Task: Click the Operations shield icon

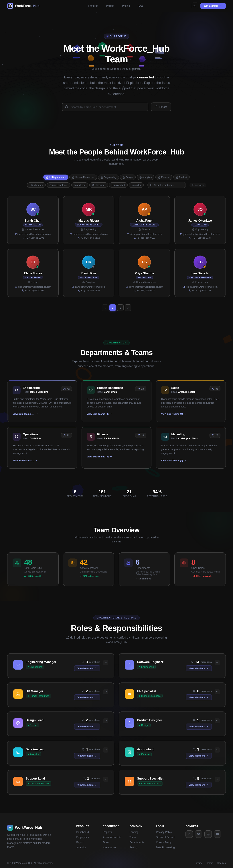Action: coord(17,436)
